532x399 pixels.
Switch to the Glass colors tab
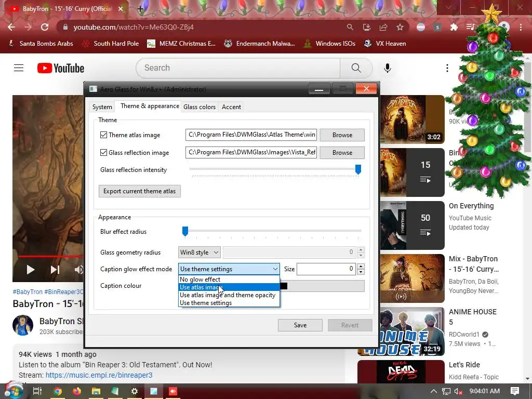(199, 107)
